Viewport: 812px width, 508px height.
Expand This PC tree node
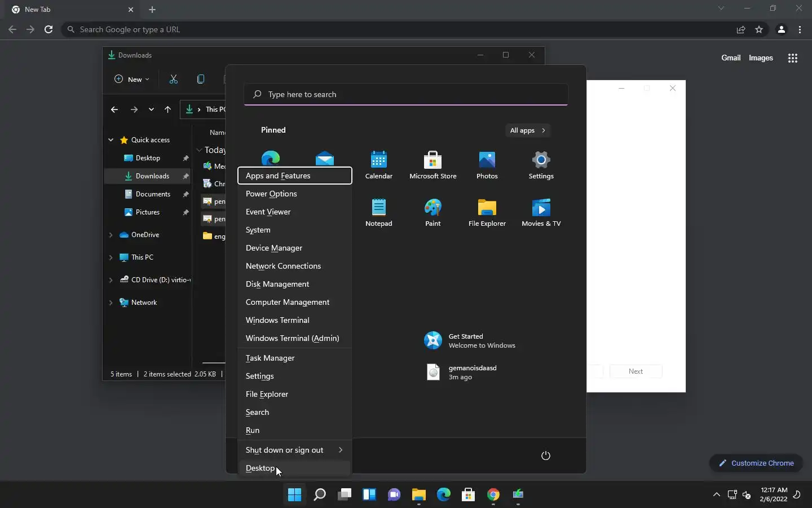[111, 257]
